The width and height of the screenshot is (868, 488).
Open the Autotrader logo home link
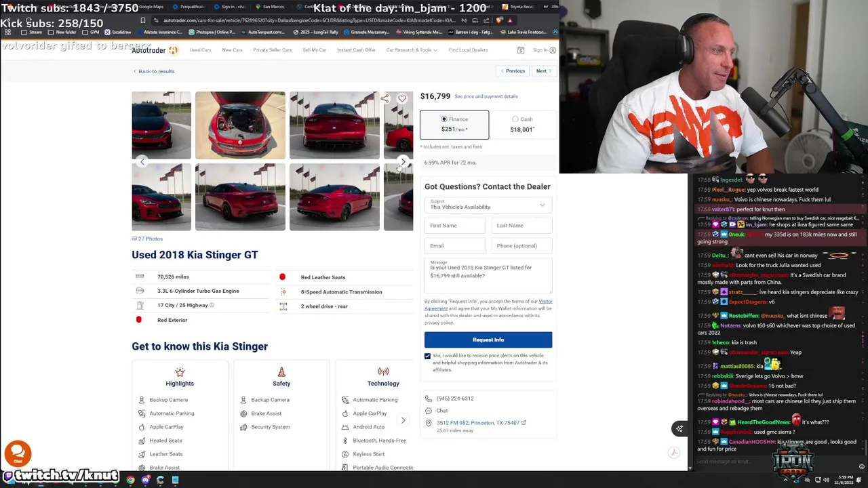pyautogui.click(x=155, y=50)
